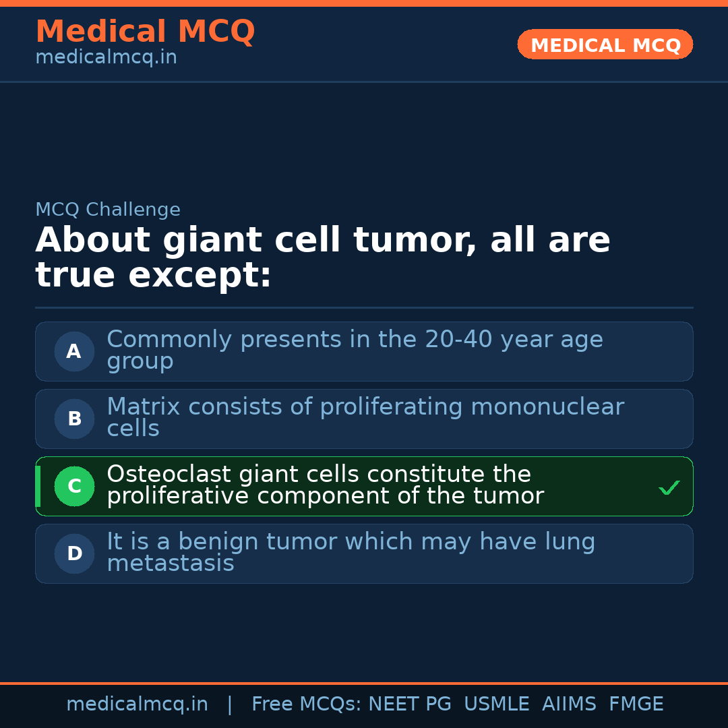The width and height of the screenshot is (728, 728).
Task: Click the green letter C badge
Action: (74, 486)
